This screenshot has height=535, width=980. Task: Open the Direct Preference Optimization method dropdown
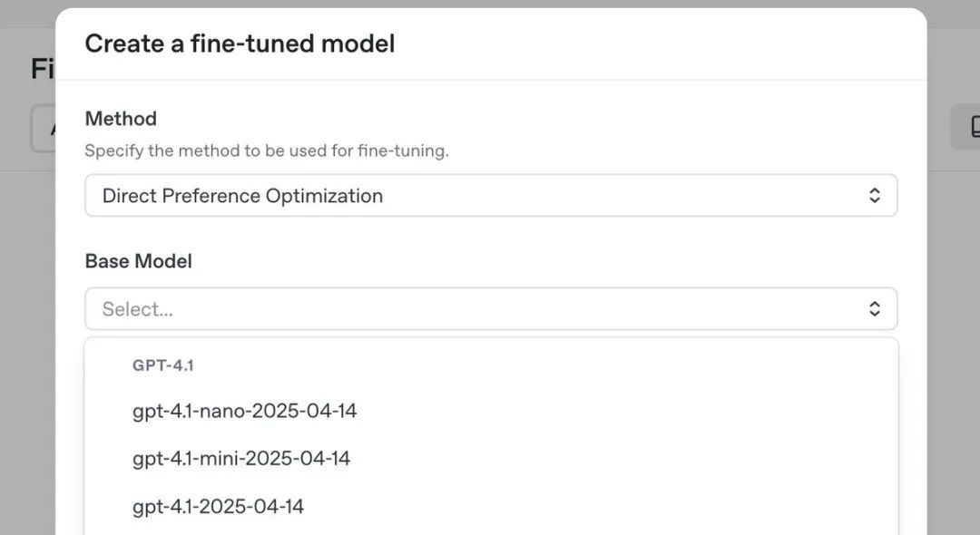coord(491,195)
